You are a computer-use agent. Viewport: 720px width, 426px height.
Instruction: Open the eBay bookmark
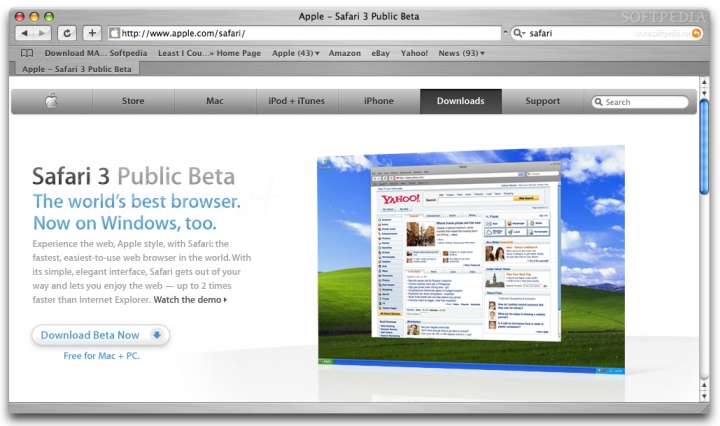coord(381,53)
